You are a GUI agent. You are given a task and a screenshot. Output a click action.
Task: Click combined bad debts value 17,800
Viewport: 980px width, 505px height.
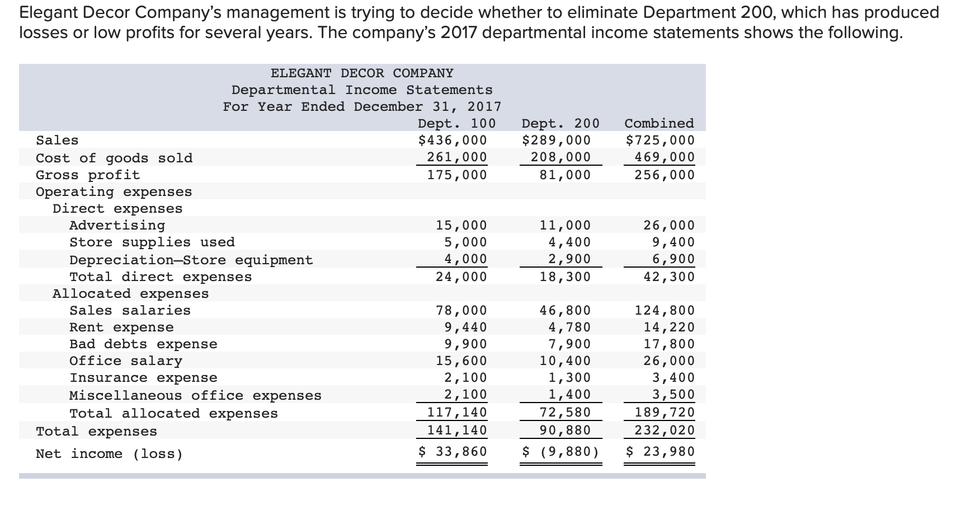pyautogui.click(x=669, y=344)
